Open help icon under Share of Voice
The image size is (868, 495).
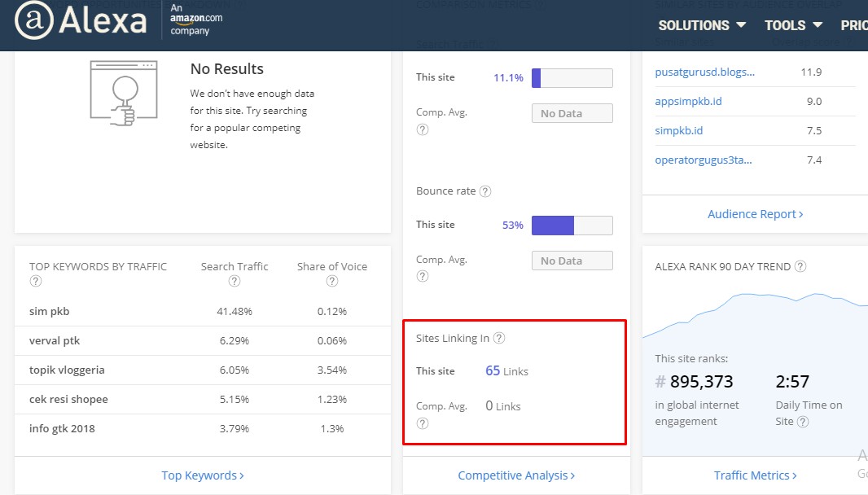(x=332, y=281)
